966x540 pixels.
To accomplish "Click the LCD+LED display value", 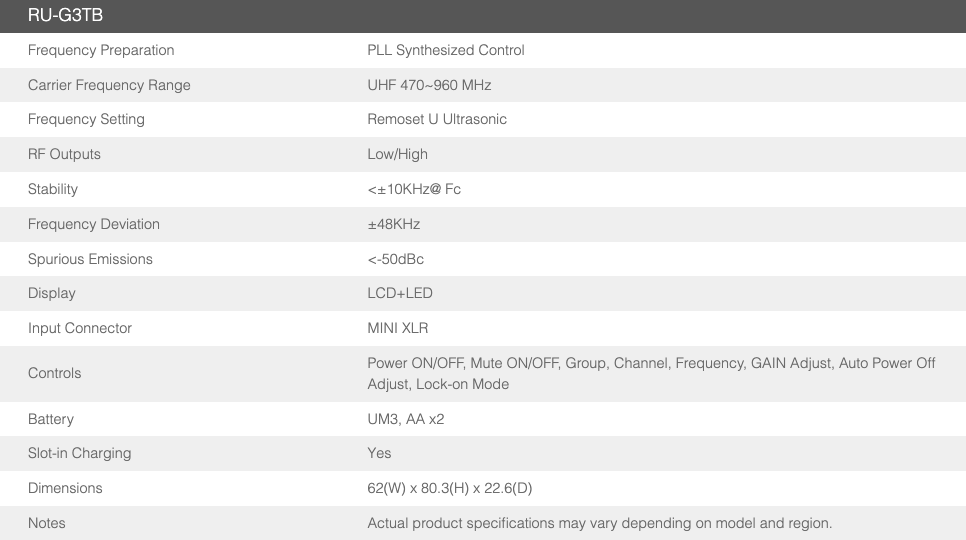I will coord(400,293).
